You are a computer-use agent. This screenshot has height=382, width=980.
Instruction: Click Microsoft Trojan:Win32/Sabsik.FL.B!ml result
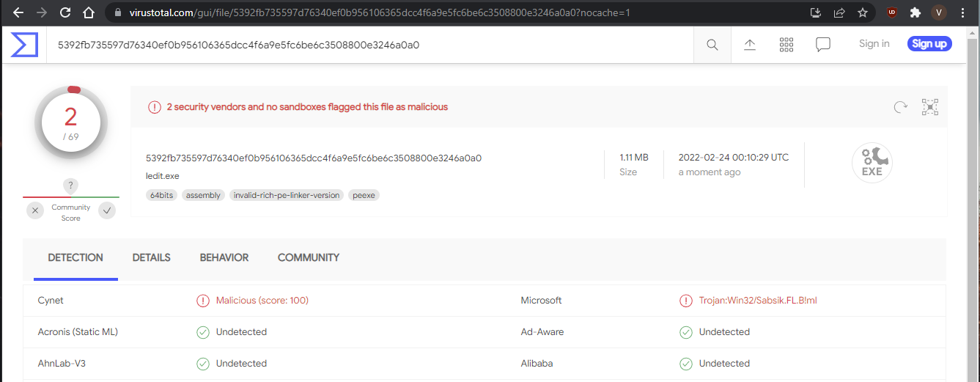[758, 301]
